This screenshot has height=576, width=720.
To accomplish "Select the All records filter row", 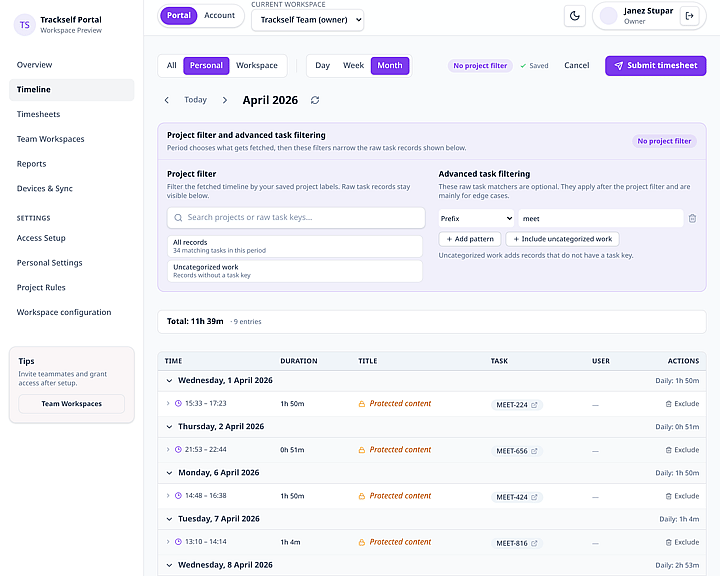I will (x=295, y=246).
